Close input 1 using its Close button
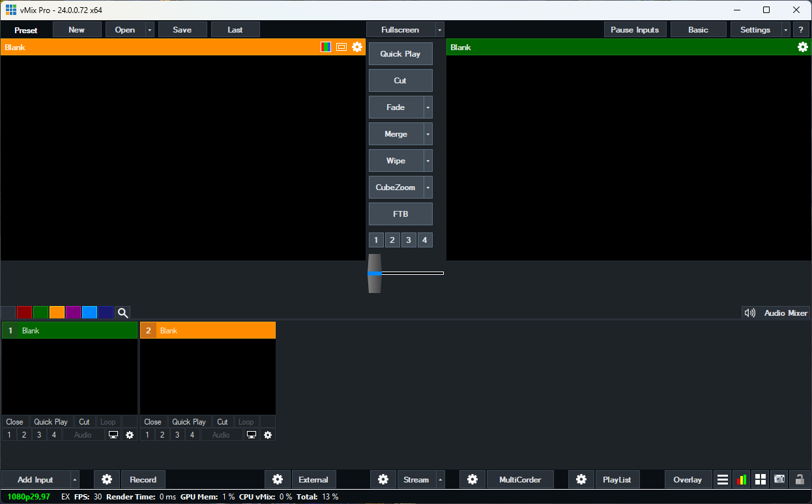This screenshot has width=812, height=504. tap(14, 422)
